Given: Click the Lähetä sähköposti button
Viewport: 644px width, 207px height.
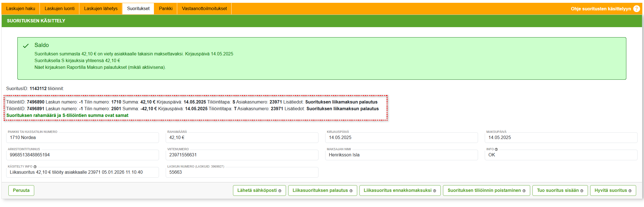Looking at the screenshot, I should pos(259,190).
